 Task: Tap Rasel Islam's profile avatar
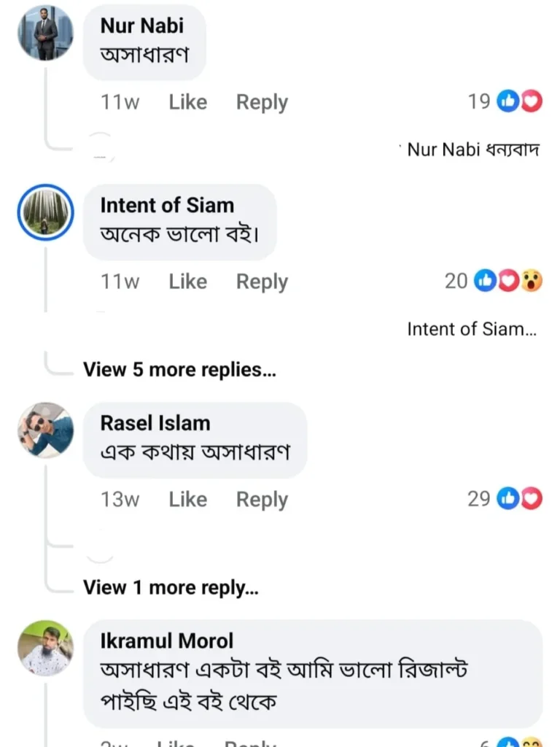45,430
